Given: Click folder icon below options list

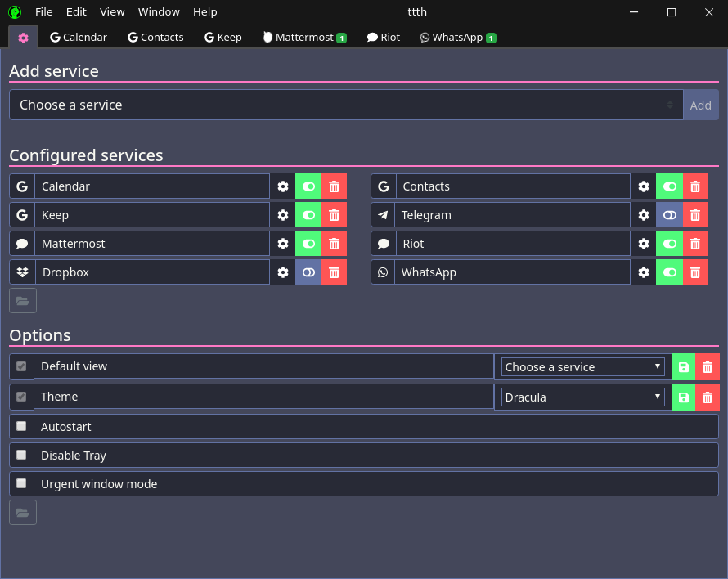Looking at the screenshot, I should tap(23, 513).
